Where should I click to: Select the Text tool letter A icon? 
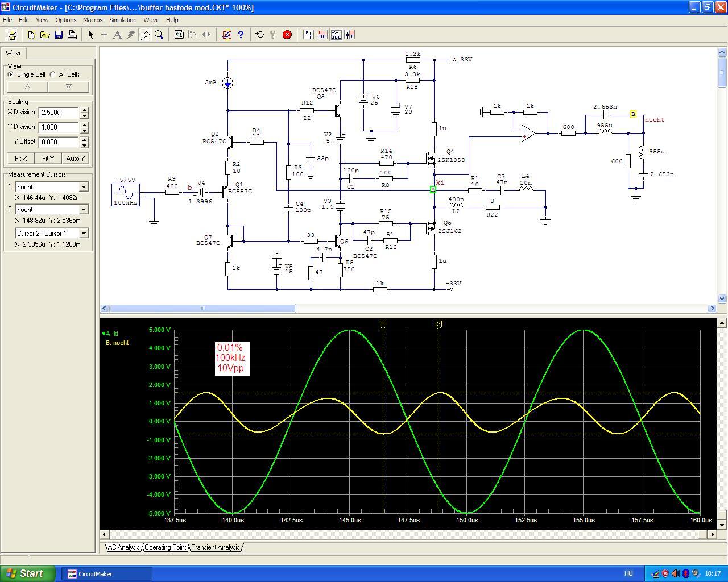pos(117,35)
